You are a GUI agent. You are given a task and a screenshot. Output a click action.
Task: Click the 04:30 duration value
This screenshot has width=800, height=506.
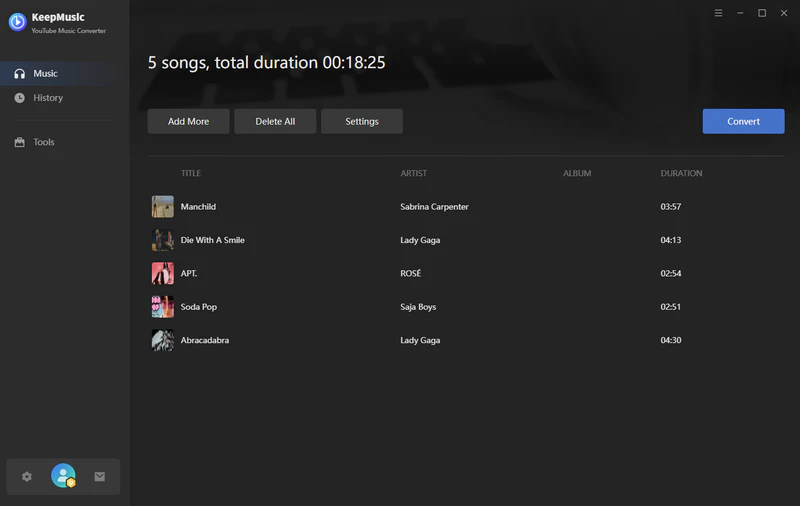point(670,340)
